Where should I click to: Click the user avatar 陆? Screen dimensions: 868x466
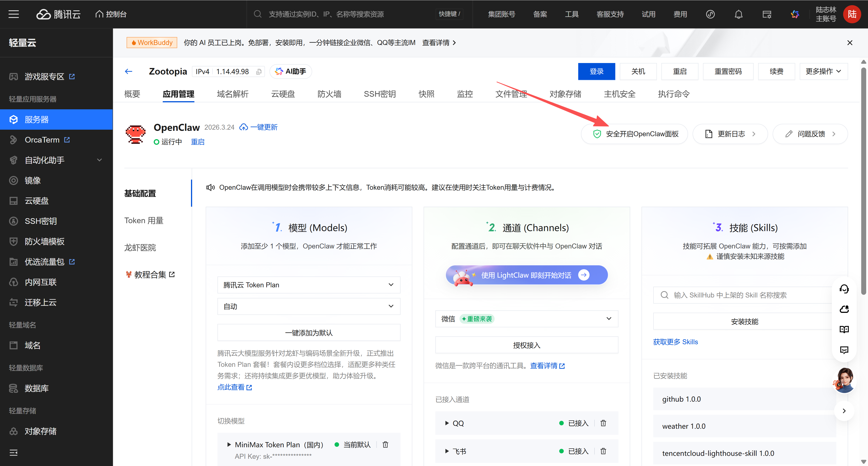point(852,14)
